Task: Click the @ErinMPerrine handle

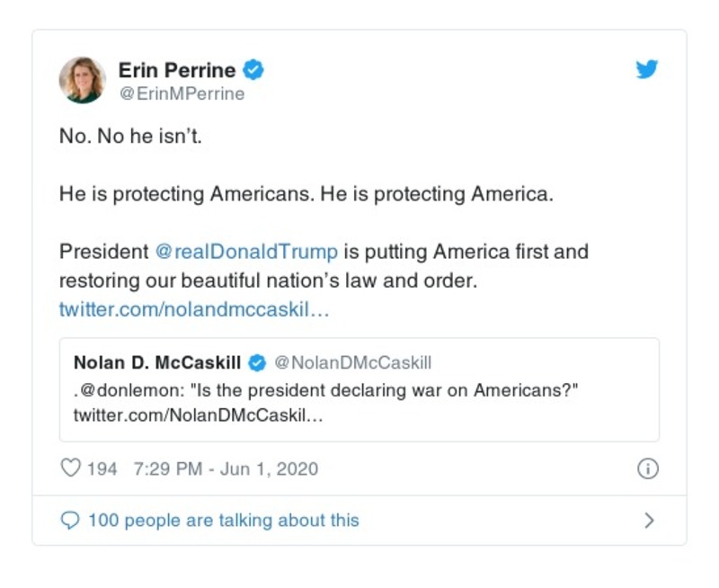Action: 182,94
